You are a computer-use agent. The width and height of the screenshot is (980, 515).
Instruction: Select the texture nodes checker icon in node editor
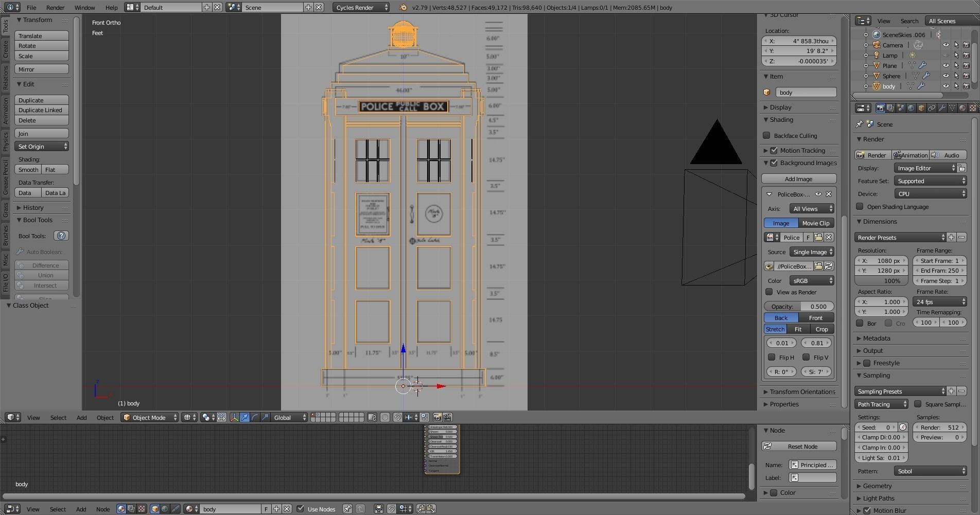coord(142,509)
